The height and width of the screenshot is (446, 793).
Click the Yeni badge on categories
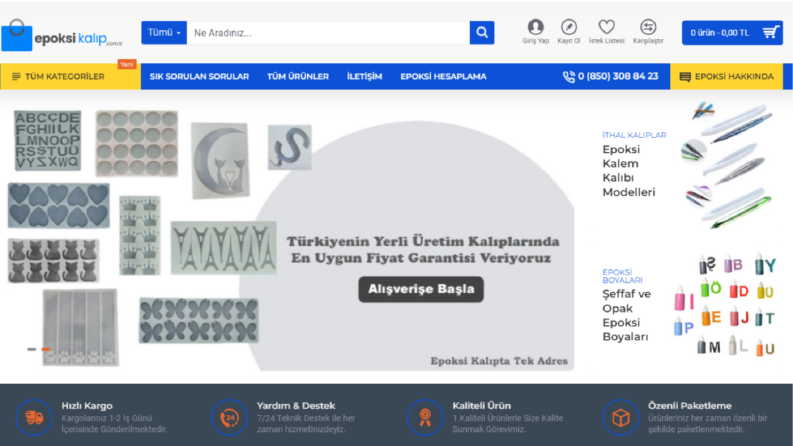coord(127,64)
